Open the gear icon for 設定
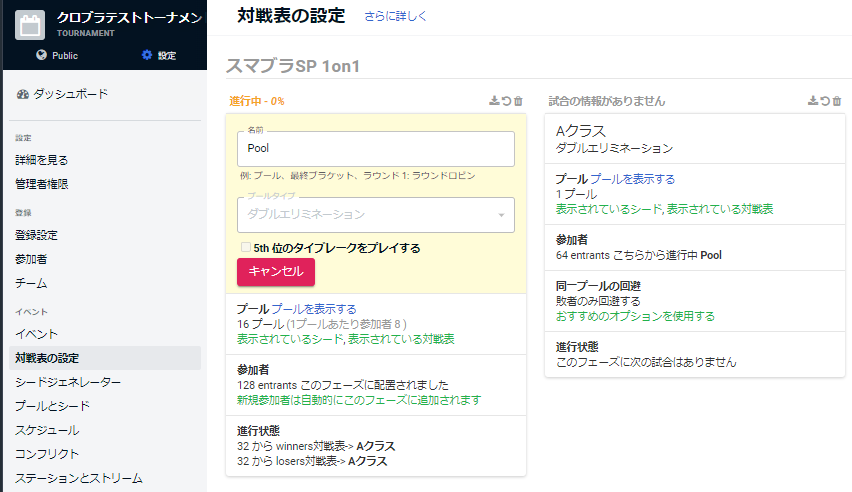852x492 pixels. tap(147, 55)
